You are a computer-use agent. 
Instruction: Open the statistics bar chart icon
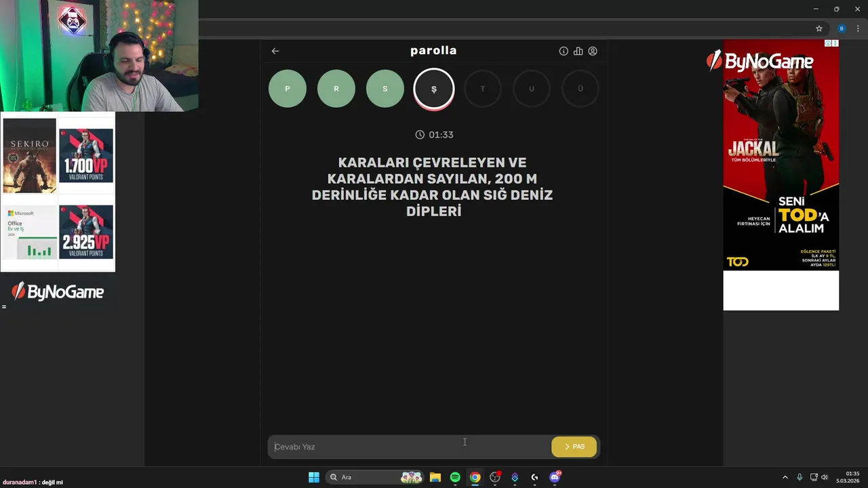pos(578,51)
